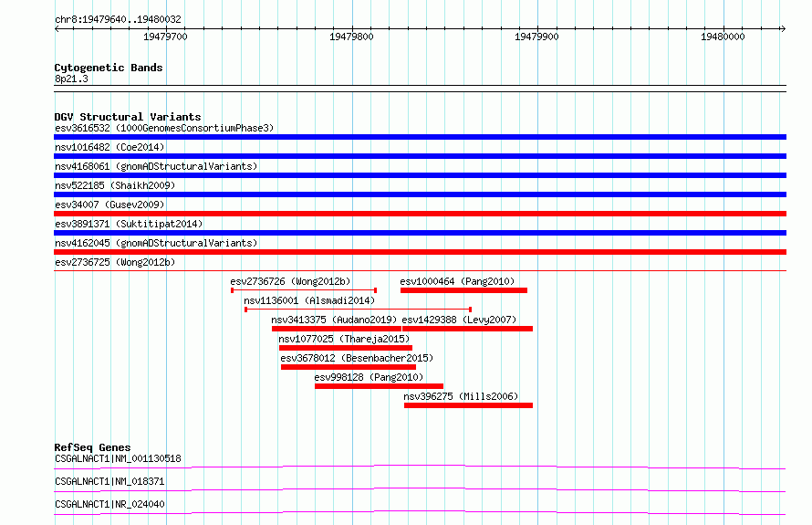Click the right arrow of the ruler
Viewport: 812px width, 525px height.
point(783,28)
